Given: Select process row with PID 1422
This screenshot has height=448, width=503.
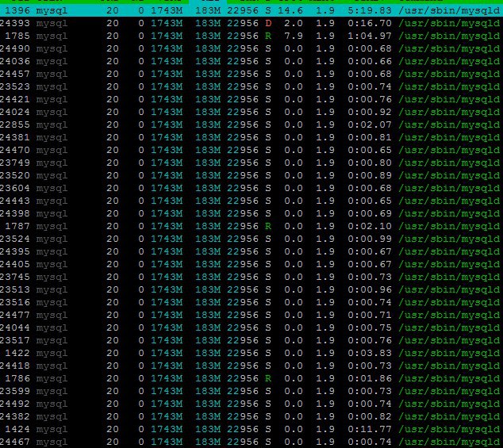Looking at the screenshot, I should coord(251,353).
